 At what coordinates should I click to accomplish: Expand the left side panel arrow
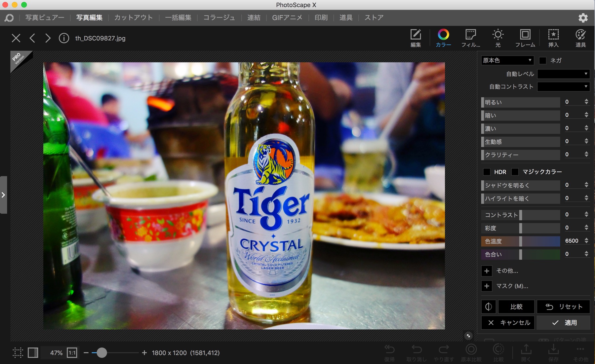click(3, 195)
